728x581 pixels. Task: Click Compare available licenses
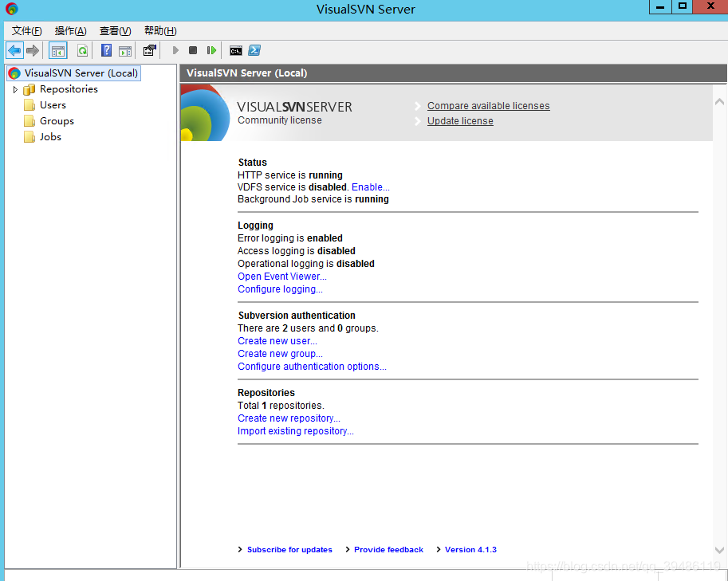tap(488, 105)
